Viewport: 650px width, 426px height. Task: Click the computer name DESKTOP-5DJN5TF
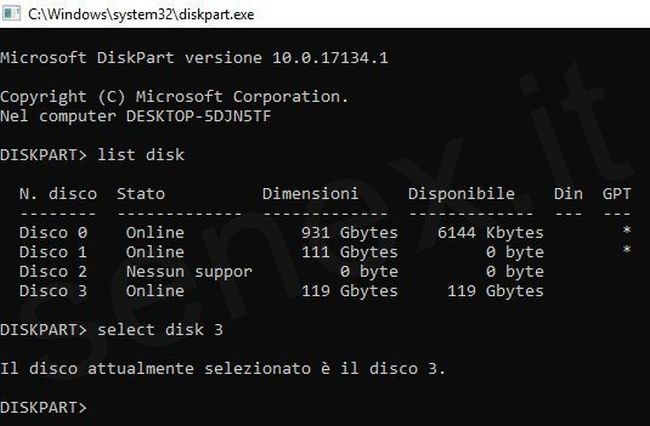(x=208, y=116)
